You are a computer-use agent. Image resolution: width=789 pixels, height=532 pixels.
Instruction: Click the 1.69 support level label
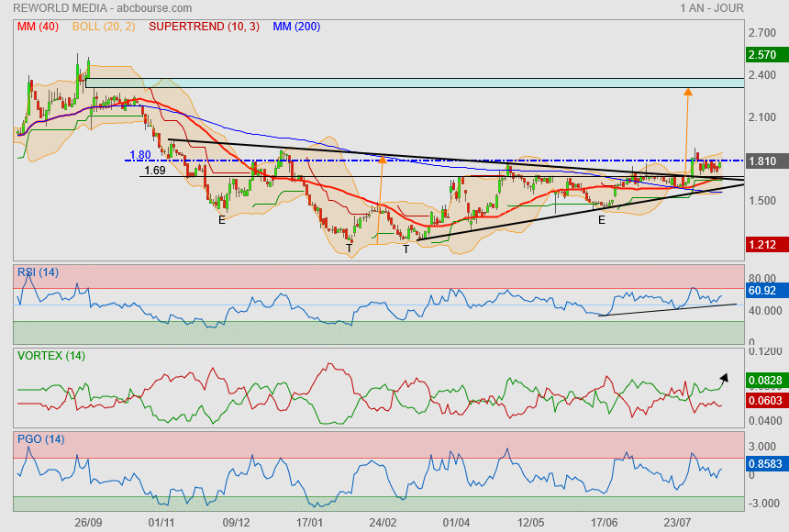click(x=155, y=170)
